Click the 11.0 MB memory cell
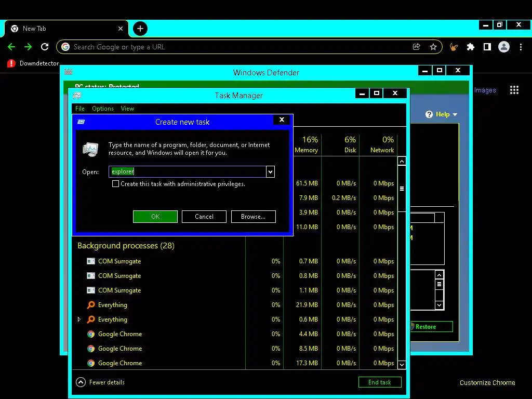Screen dimensions: 532x399 click(307, 227)
